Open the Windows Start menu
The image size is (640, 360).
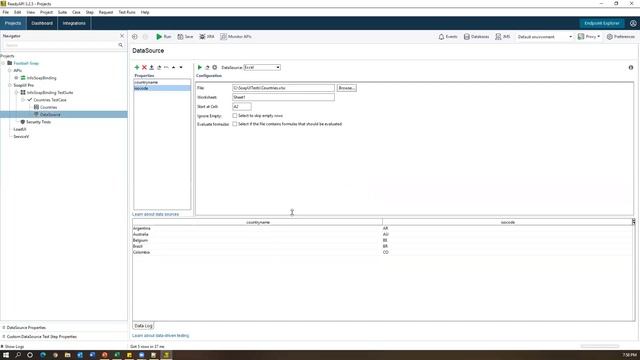pyautogui.click(x=6, y=355)
